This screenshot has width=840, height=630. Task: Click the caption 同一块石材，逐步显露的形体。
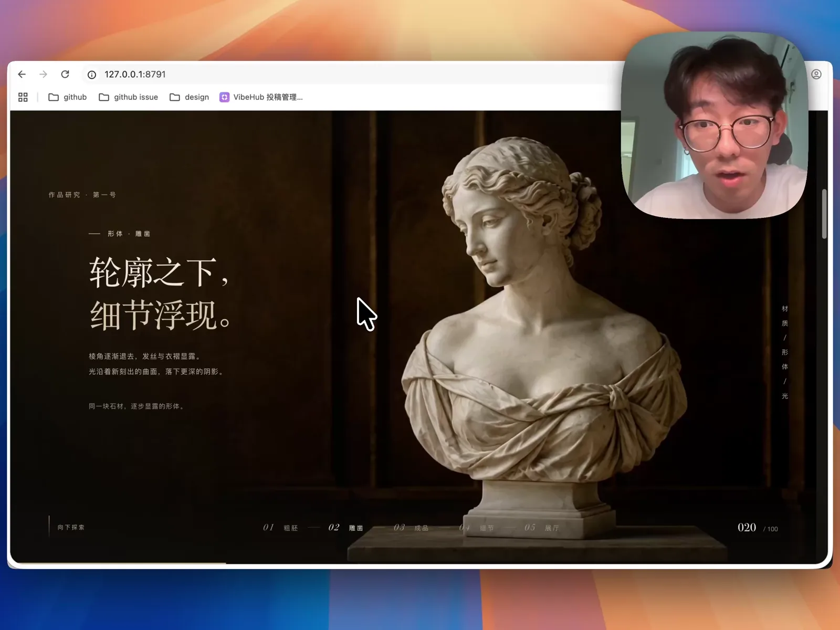(136, 406)
